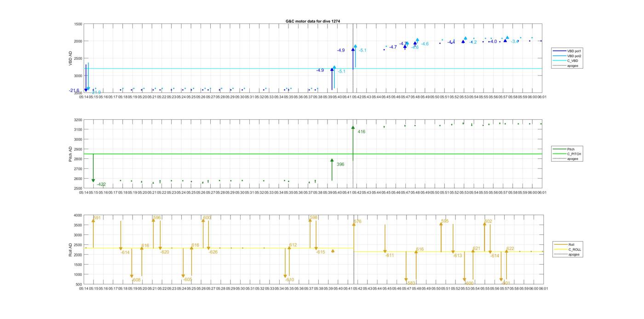Image resolution: width=644 pixels, height=319 pixels.
Task: Click the '-626' roll data label
Action: tap(213, 252)
